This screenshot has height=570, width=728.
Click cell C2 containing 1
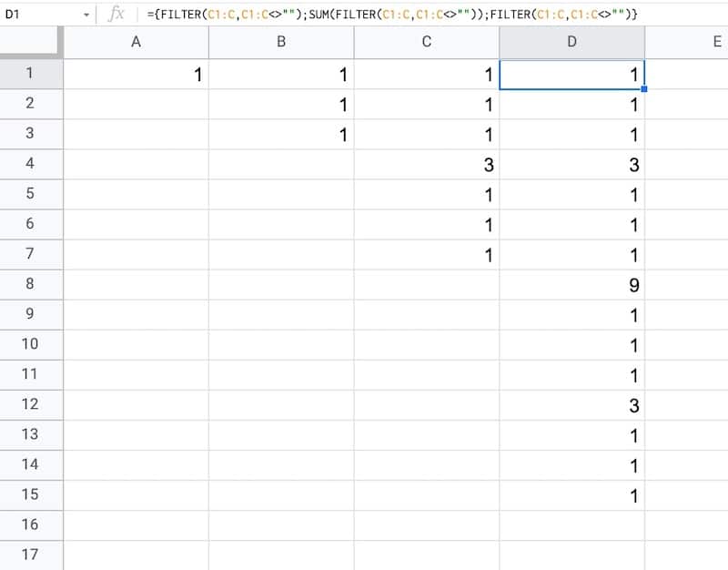(x=427, y=104)
